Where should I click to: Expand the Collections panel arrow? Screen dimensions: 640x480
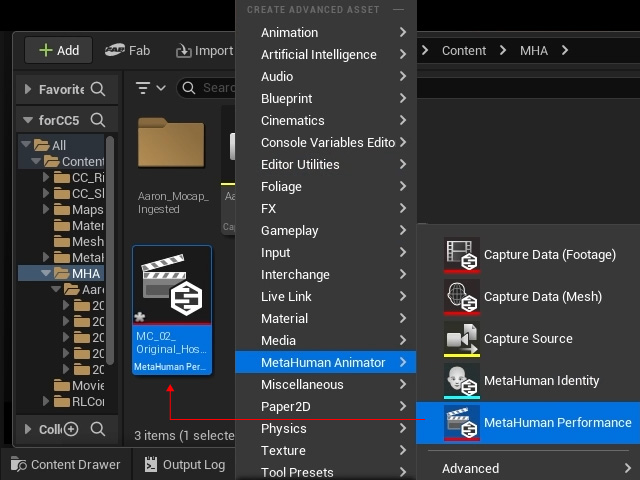click(28, 429)
